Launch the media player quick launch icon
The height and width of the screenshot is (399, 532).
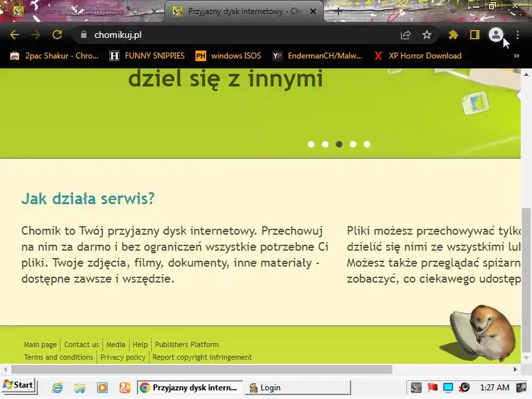point(102,388)
